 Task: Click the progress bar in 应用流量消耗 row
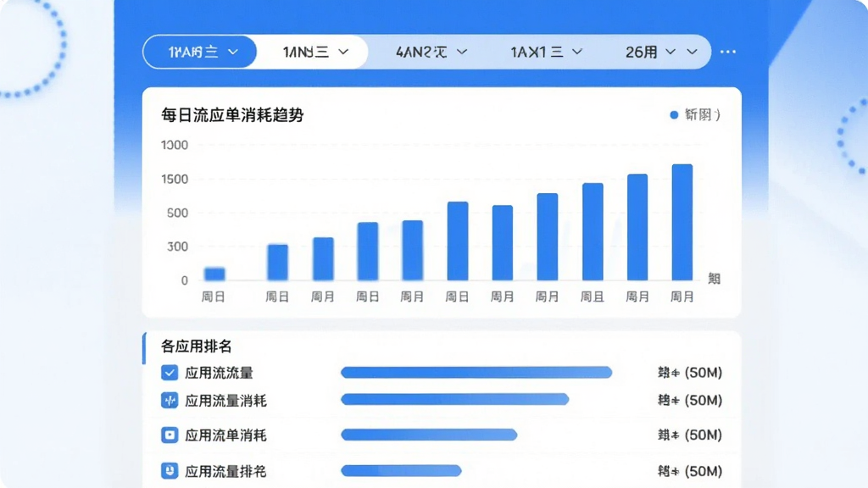click(455, 400)
